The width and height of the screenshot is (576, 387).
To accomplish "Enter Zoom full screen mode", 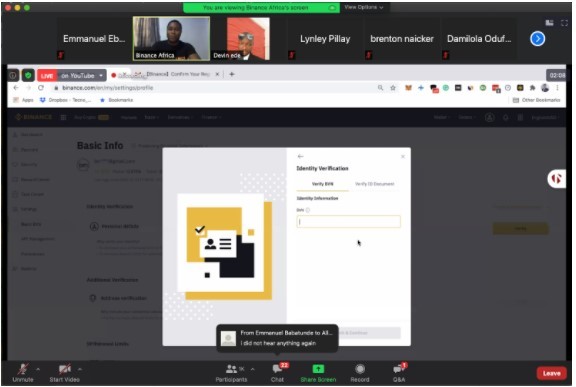I will (564, 23).
